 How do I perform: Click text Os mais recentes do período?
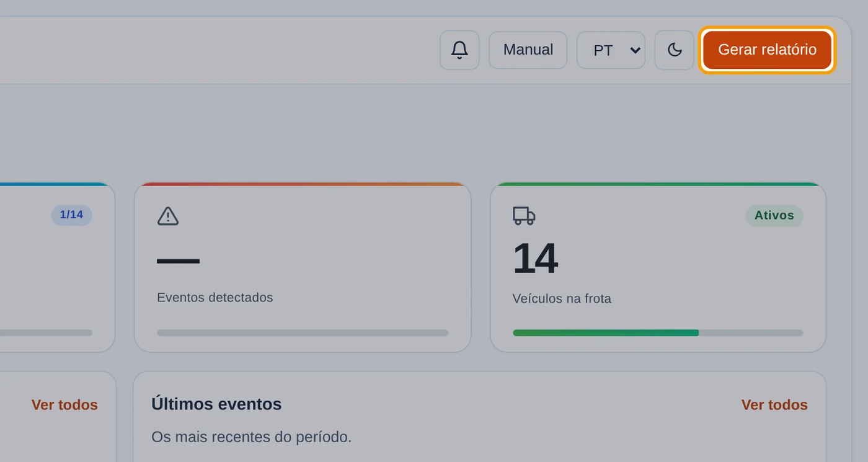point(251,437)
